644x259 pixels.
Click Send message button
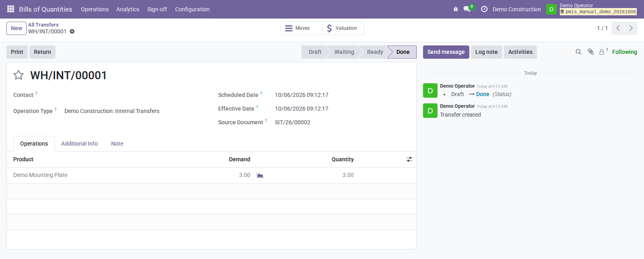pyautogui.click(x=446, y=52)
